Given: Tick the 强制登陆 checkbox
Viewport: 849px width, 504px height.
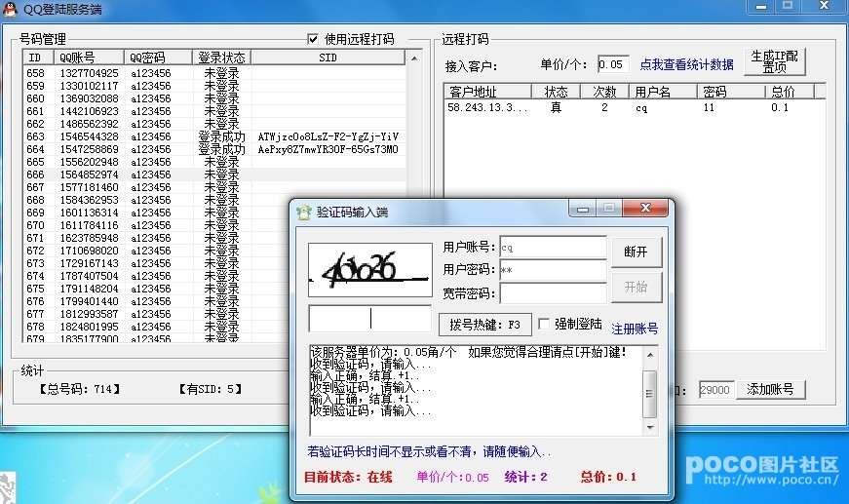Looking at the screenshot, I should coord(544,325).
